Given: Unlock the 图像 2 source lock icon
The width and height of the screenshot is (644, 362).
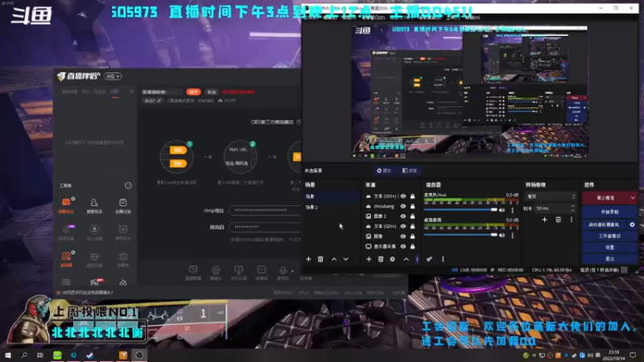Looking at the screenshot, I should 412,216.
